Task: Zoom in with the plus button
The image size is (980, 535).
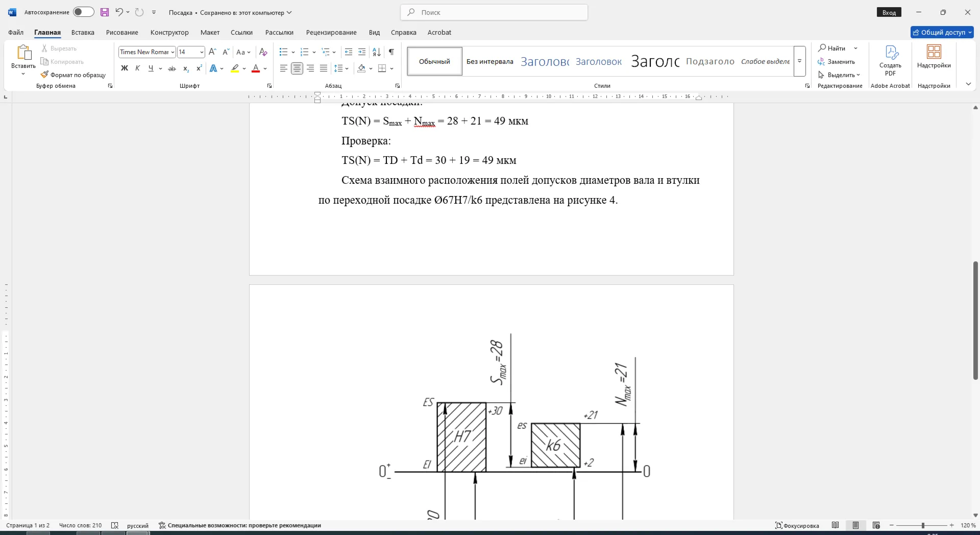Action: pyautogui.click(x=951, y=525)
